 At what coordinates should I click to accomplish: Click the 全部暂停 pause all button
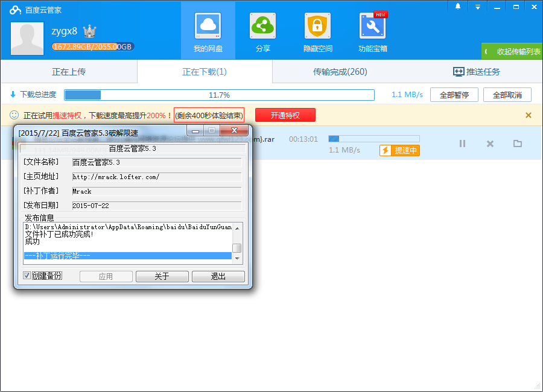(x=454, y=95)
